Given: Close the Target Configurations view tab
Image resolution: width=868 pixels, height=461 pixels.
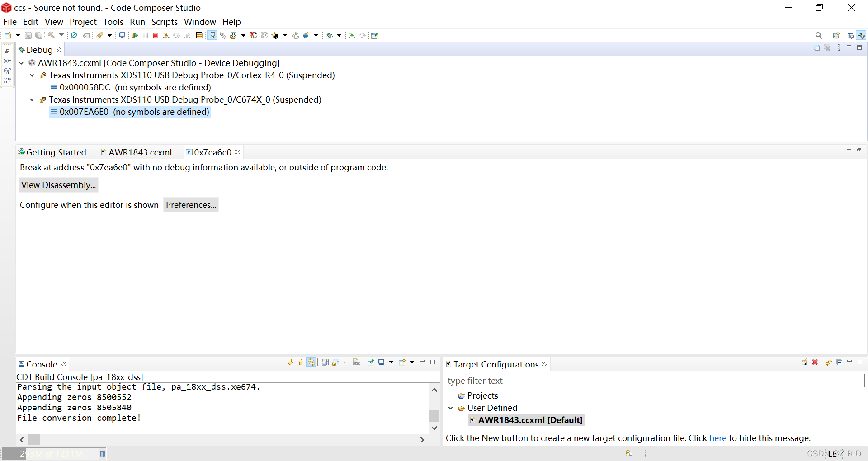Looking at the screenshot, I should pos(545,364).
